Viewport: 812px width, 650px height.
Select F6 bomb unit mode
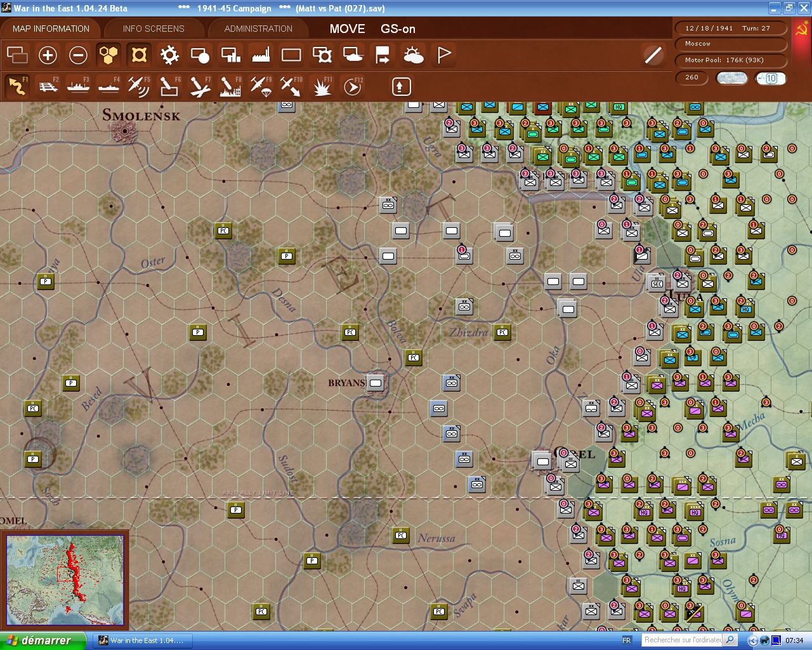click(x=169, y=86)
